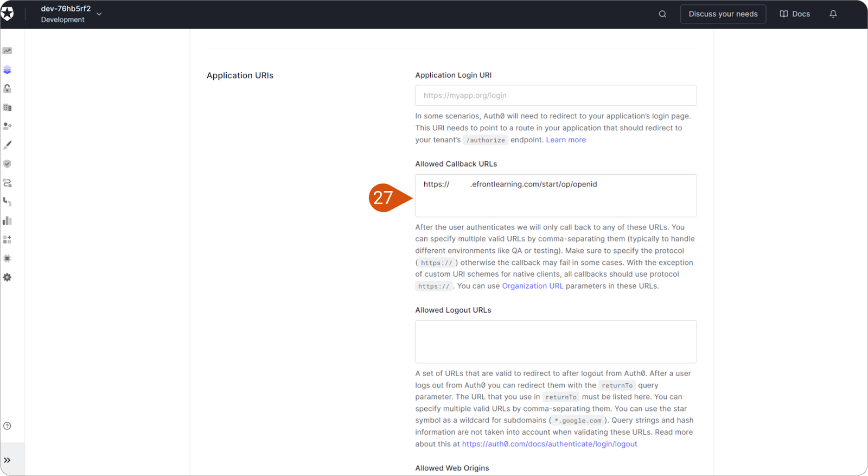Open the User Management icon
The height and width of the screenshot is (476, 868).
click(7, 126)
